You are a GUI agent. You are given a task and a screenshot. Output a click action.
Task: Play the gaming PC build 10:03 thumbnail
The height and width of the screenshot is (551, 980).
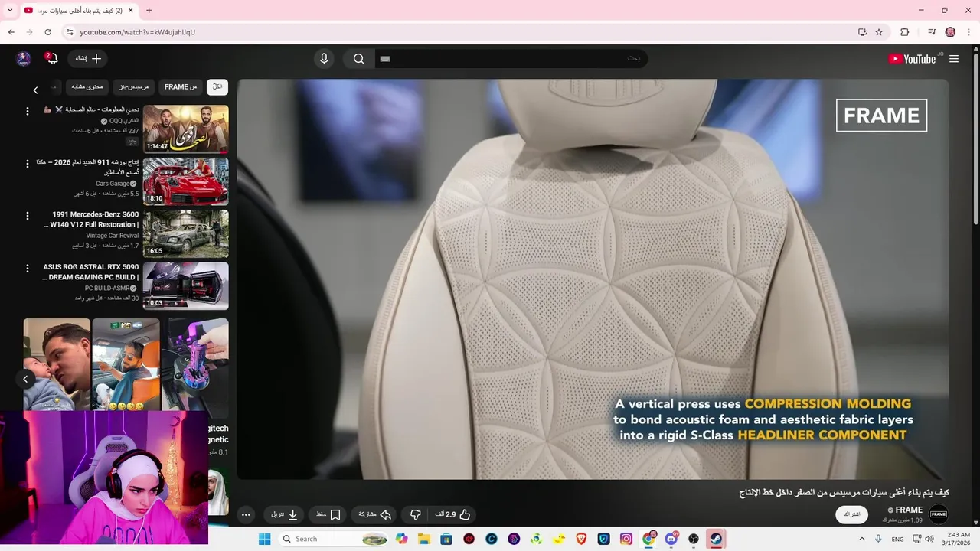point(185,286)
